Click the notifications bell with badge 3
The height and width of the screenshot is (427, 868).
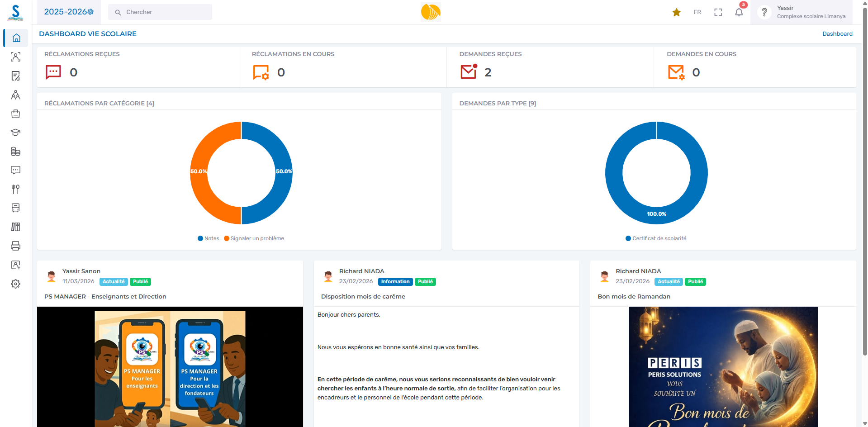point(739,12)
